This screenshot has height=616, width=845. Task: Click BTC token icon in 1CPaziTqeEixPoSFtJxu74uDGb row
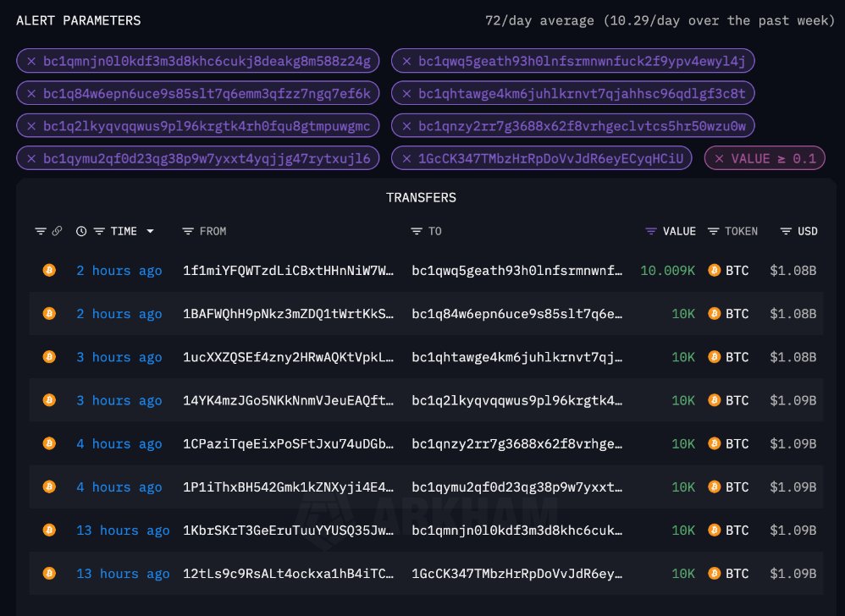tap(714, 443)
